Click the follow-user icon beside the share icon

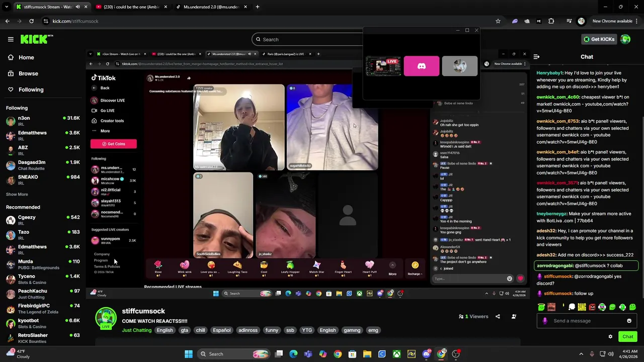pyautogui.click(x=514, y=317)
